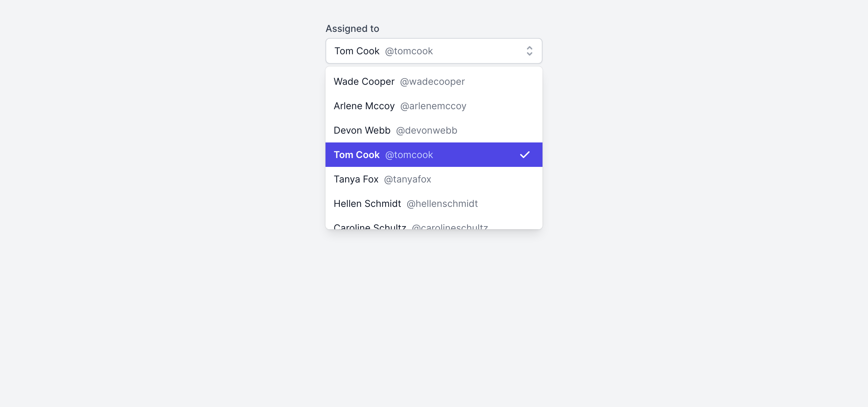Click the Tom Cook name in select box
The width and height of the screenshot is (868, 407).
pos(357,51)
